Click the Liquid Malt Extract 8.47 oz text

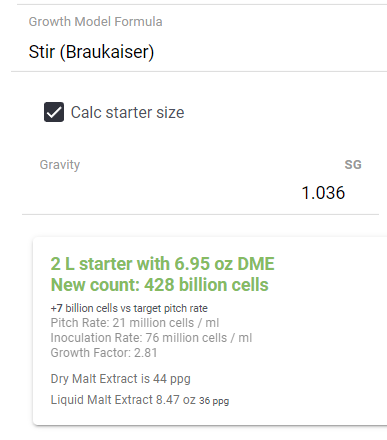(x=123, y=400)
